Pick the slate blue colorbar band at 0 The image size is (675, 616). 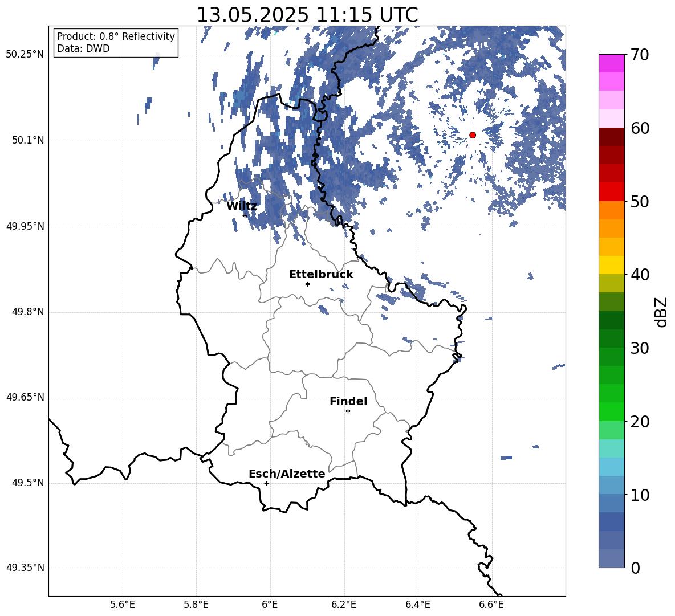pos(612,559)
